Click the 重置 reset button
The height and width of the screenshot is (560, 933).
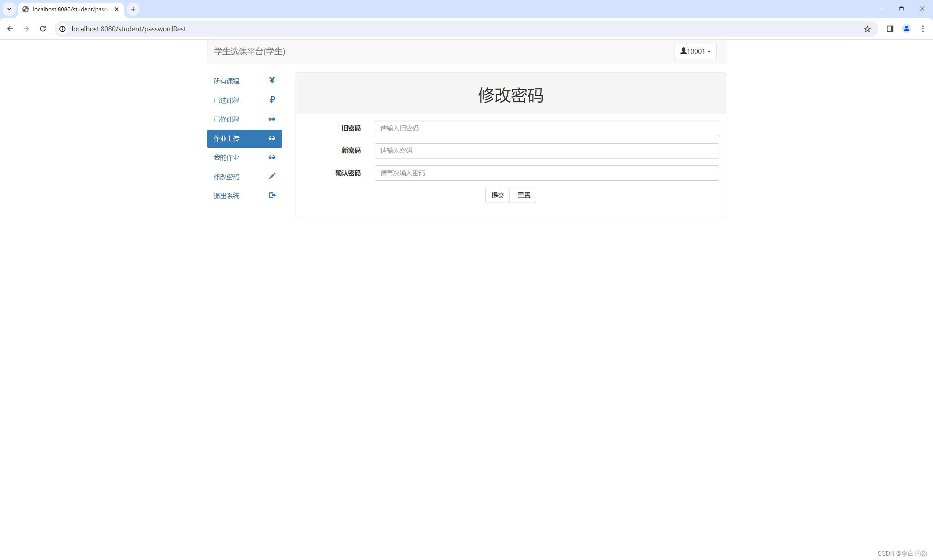click(524, 195)
